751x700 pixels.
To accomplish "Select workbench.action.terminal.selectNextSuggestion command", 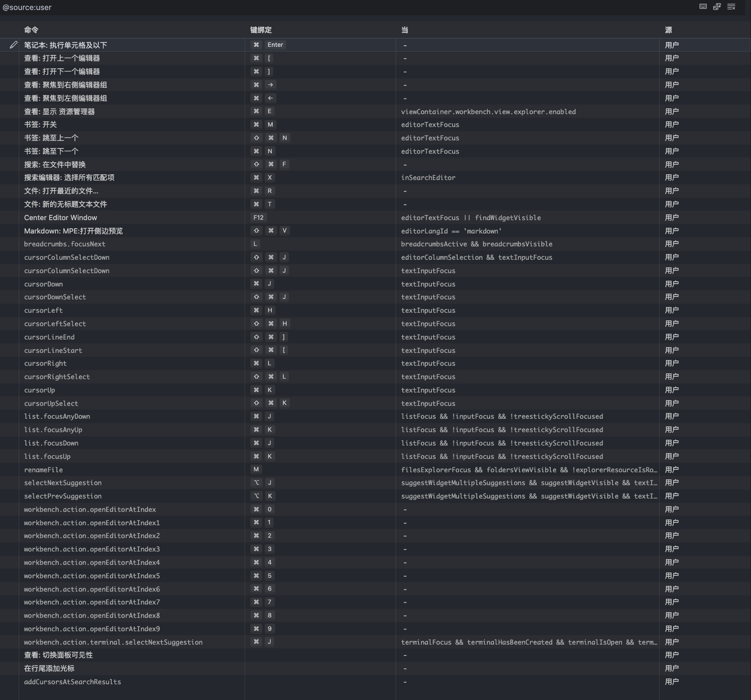I will pyautogui.click(x=113, y=642).
